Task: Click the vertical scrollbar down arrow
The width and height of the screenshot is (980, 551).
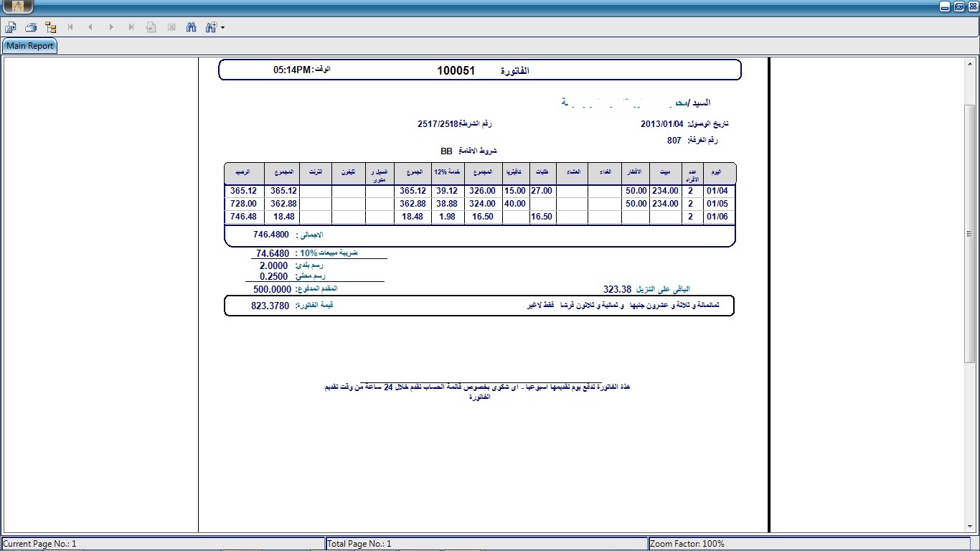Action: pos(969,527)
